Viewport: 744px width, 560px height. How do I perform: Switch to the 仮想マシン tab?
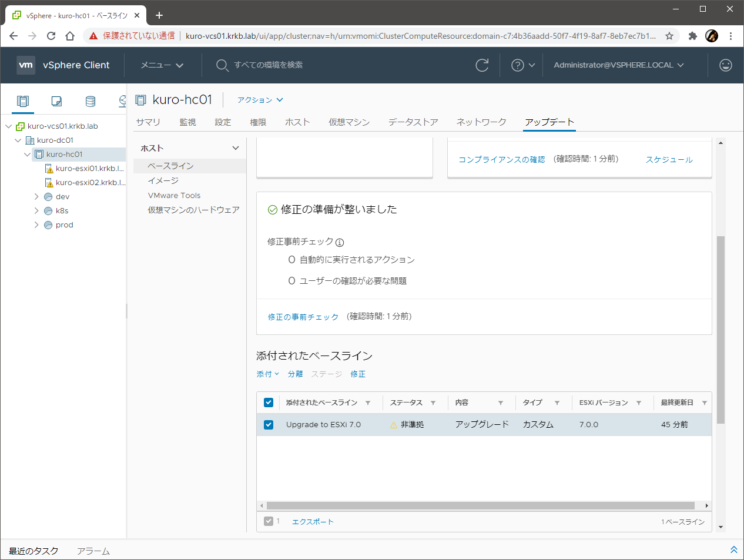(x=349, y=122)
